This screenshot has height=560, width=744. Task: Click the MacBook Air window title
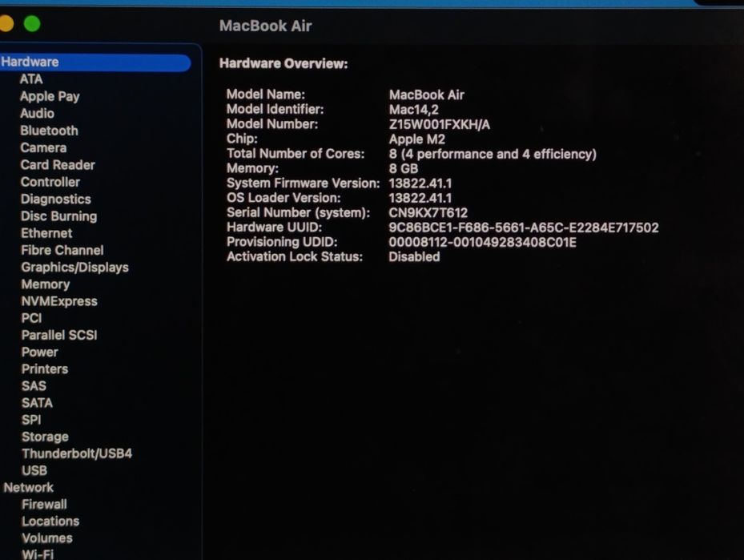point(266,26)
